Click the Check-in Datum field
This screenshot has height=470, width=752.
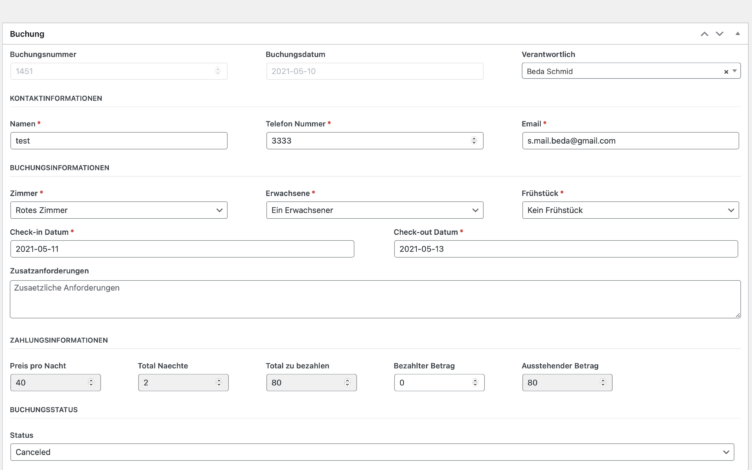point(182,249)
